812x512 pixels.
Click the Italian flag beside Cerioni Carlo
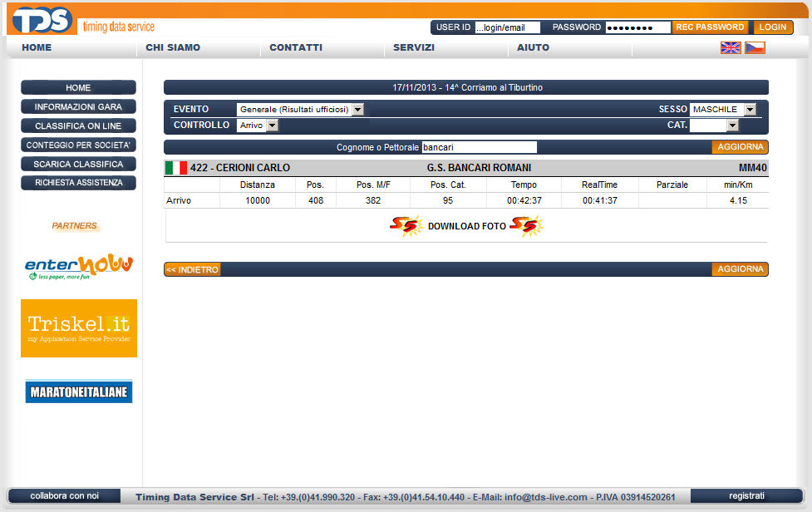pos(176,168)
